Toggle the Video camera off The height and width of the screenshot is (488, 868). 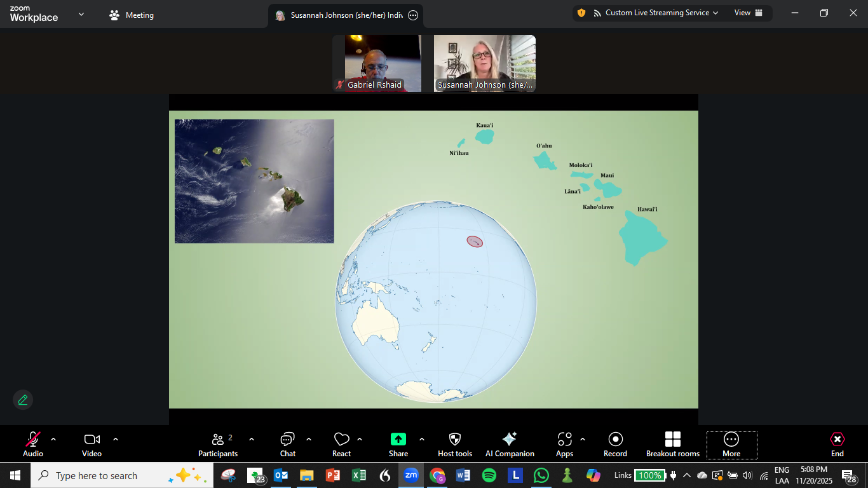(92, 444)
